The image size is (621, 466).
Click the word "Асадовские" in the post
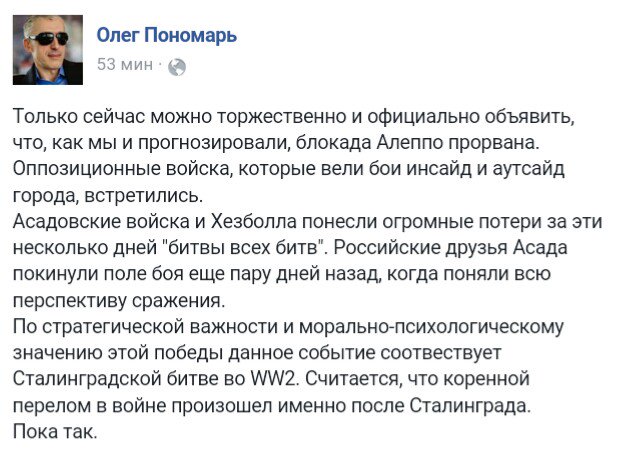[x=67, y=222]
